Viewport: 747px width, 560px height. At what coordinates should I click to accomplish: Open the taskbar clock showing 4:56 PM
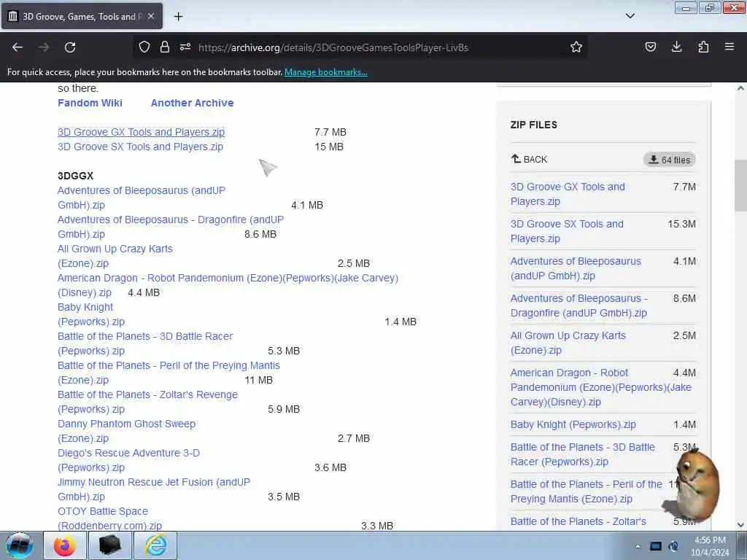tap(710, 546)
